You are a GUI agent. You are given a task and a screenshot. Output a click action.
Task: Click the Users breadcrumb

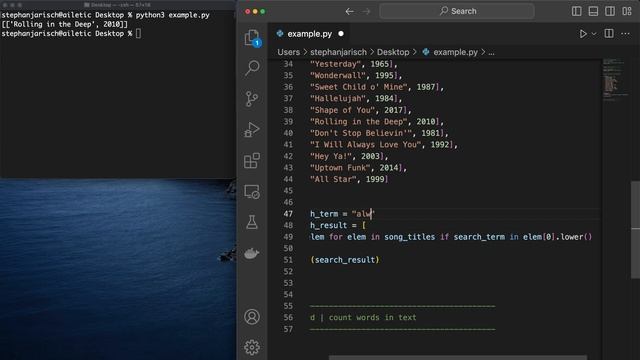pyautogui.click(x=289, y=52)
